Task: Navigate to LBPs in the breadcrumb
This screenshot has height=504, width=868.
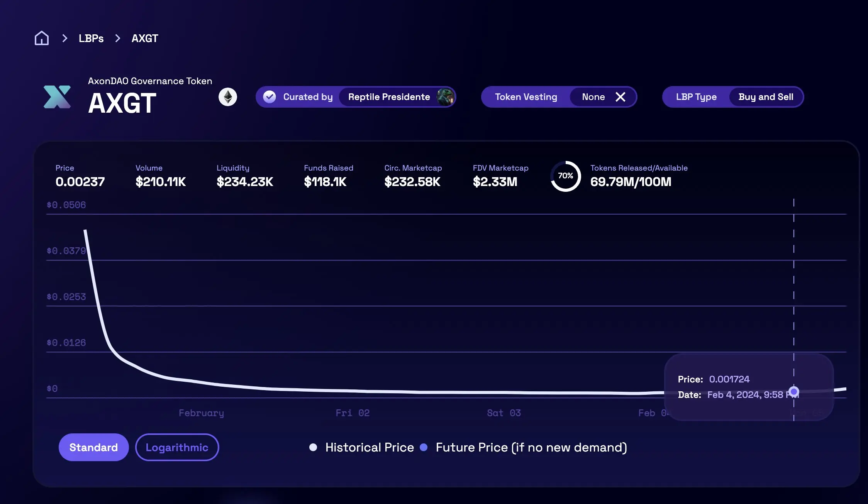Action: pos(91,38)
